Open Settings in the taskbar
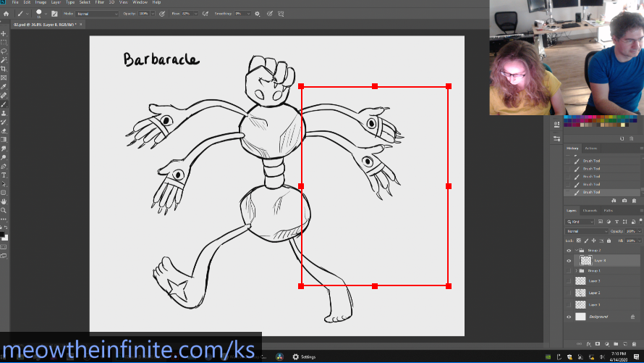The image size is (644, 363). (304, 356)
